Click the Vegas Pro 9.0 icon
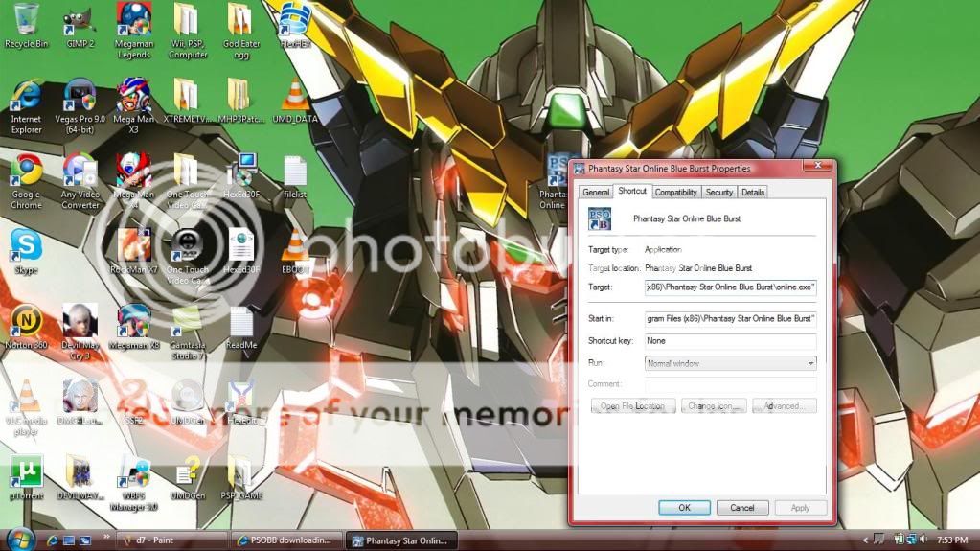Screen dimensions: 980x551 [80, 96]
